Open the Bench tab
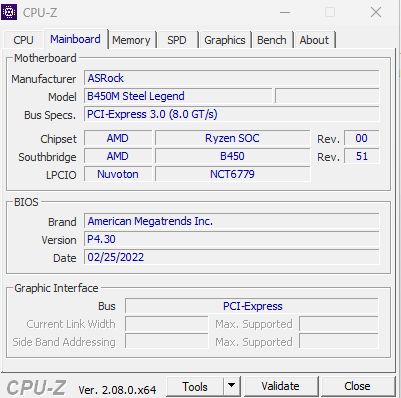401x398 pixels. click(x=272, y=40)
